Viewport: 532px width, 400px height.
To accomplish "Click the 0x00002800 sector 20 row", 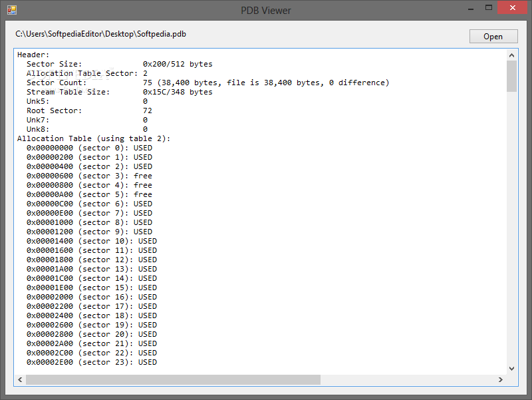I will click(x=92, y=334).
